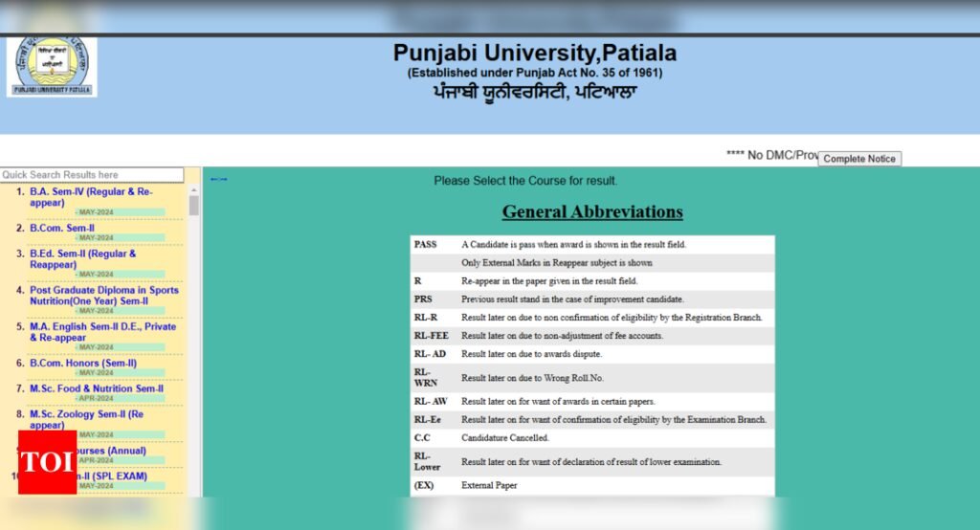
Task: Click the 'Punjabi University,Patiala' title
Action: point(535,53)
